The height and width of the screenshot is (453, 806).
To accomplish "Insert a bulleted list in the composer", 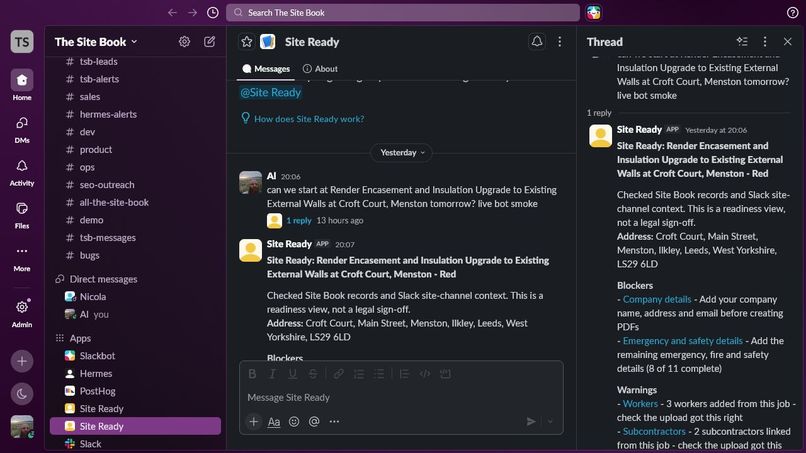I will [379, 374].
